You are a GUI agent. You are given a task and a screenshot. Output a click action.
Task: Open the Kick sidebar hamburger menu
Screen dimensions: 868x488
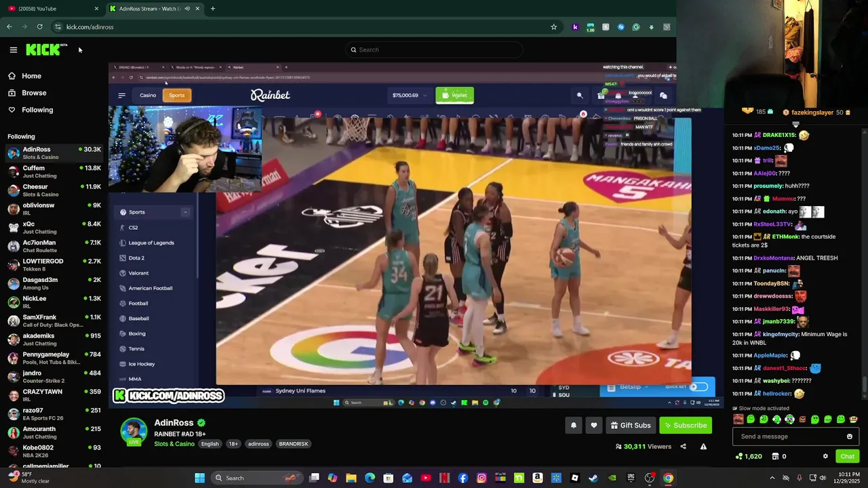(13, 49)
